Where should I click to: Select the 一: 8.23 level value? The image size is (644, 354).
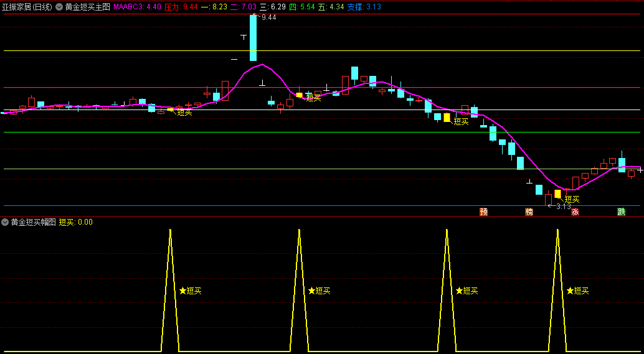214,7
